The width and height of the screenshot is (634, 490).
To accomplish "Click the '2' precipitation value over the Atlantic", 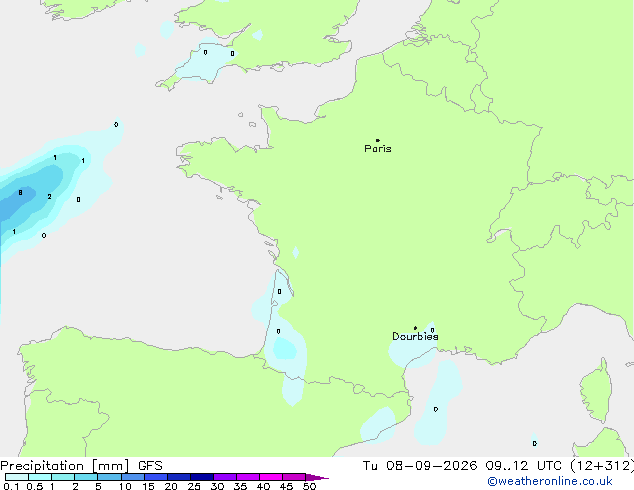I will pyautogui.click(x=49, y=196).
